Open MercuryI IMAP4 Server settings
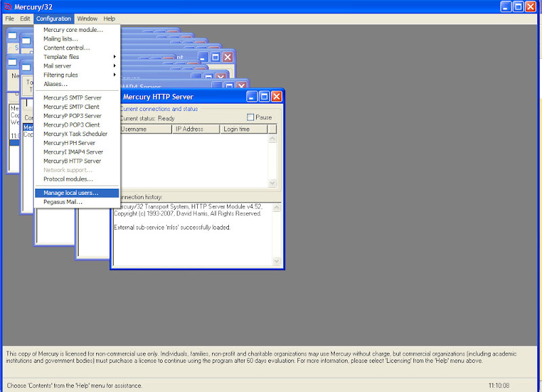542x392 pixels. click(x=77, y=152)
